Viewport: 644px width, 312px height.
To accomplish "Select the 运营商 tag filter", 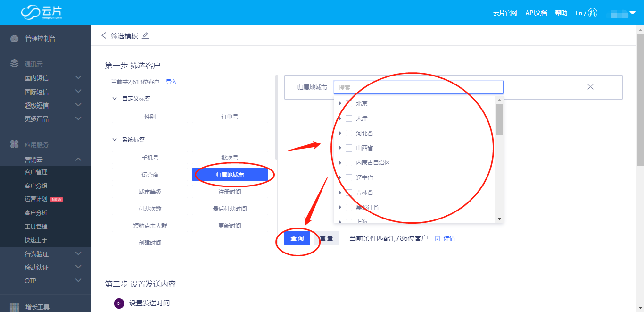I will tap(150, 175).
